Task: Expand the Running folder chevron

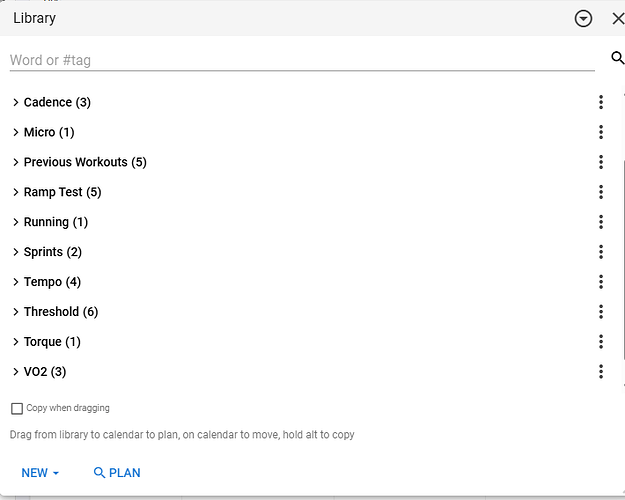Action: [x=16, y=222]
